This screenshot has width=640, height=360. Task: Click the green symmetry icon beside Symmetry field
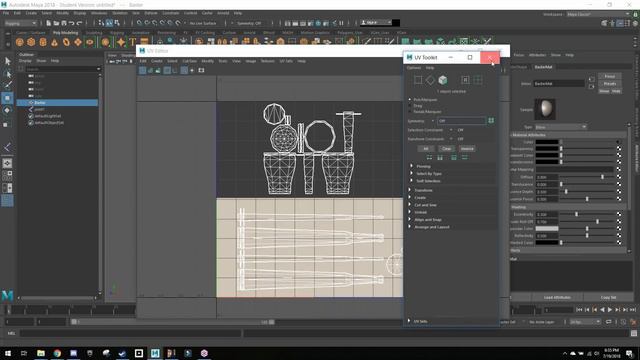491,121
